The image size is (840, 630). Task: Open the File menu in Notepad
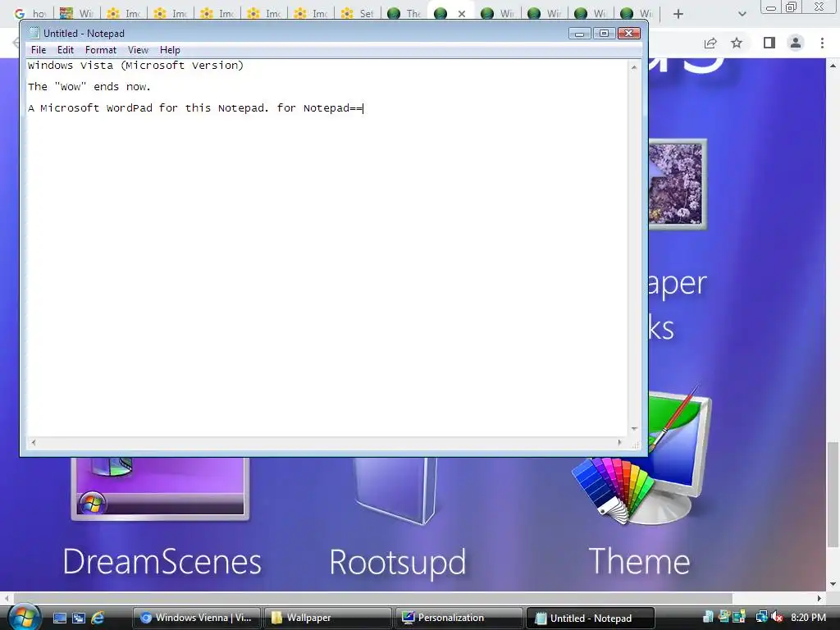click(x=38, y=50)
